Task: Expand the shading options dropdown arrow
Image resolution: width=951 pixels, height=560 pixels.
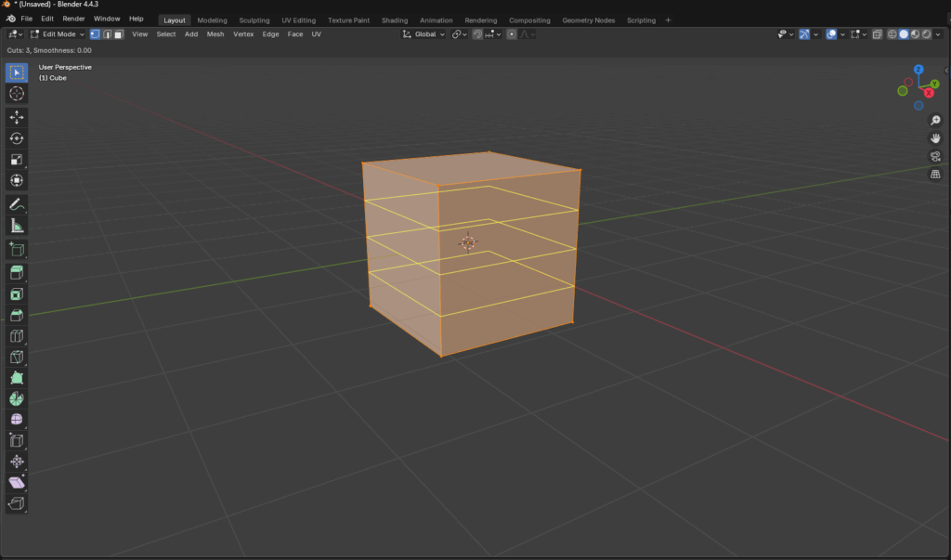Action: tap(938, 34)
